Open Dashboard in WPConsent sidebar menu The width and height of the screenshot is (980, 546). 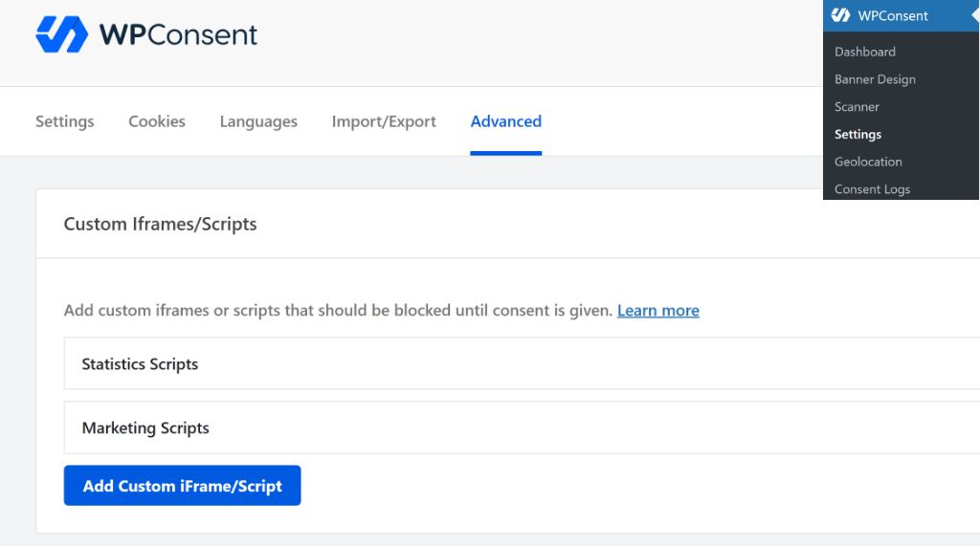click(x=865, y=52)
